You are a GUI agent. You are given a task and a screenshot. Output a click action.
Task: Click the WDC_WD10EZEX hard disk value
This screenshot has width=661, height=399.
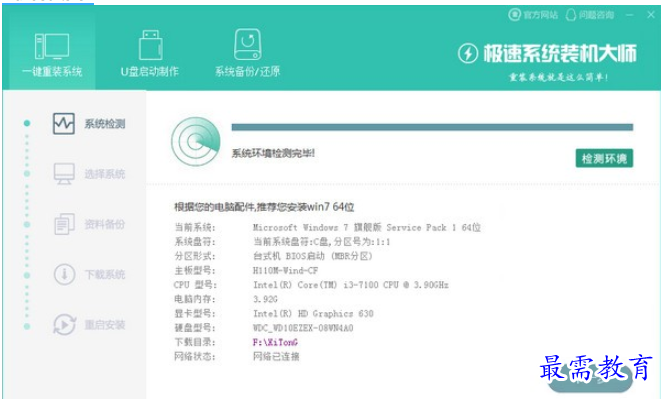[x=303, y=328]
